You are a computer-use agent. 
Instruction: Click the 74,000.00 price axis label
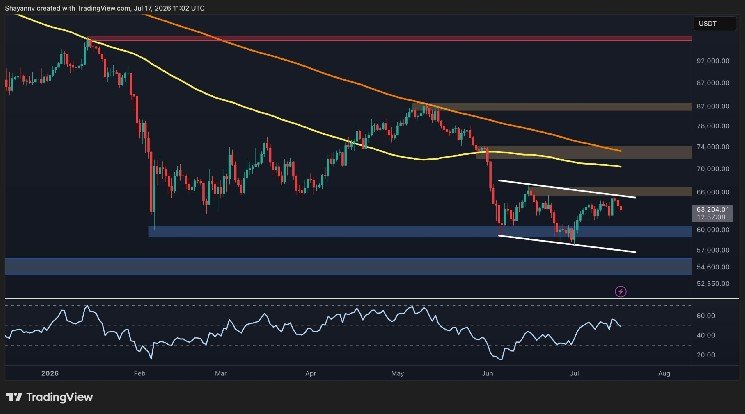coord(713,147)
